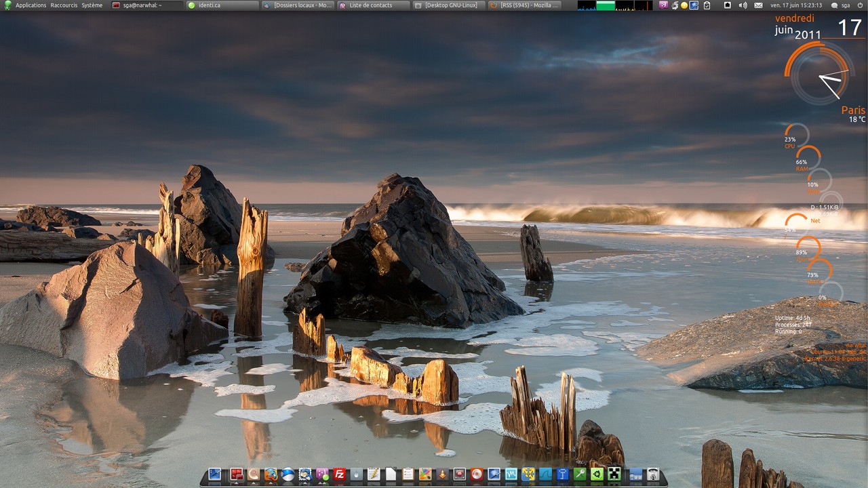The height and width of the screenshot is (488, 868).
Task: Open the system monitor pulse dock icon
Action: point(511,474)
